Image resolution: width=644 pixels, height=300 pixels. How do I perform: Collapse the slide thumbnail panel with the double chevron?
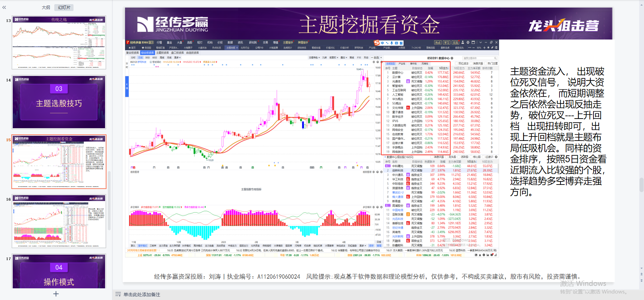[4, 7]
